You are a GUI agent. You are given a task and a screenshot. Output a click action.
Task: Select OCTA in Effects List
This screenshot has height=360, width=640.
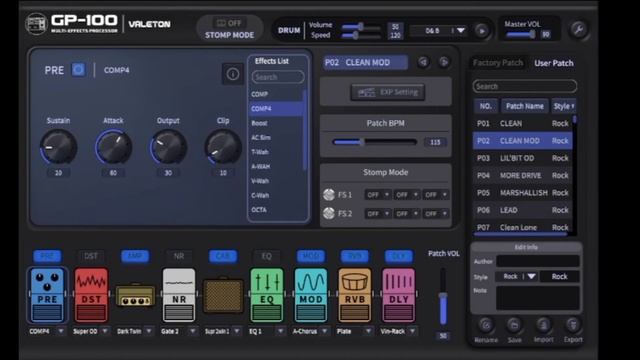276,209
